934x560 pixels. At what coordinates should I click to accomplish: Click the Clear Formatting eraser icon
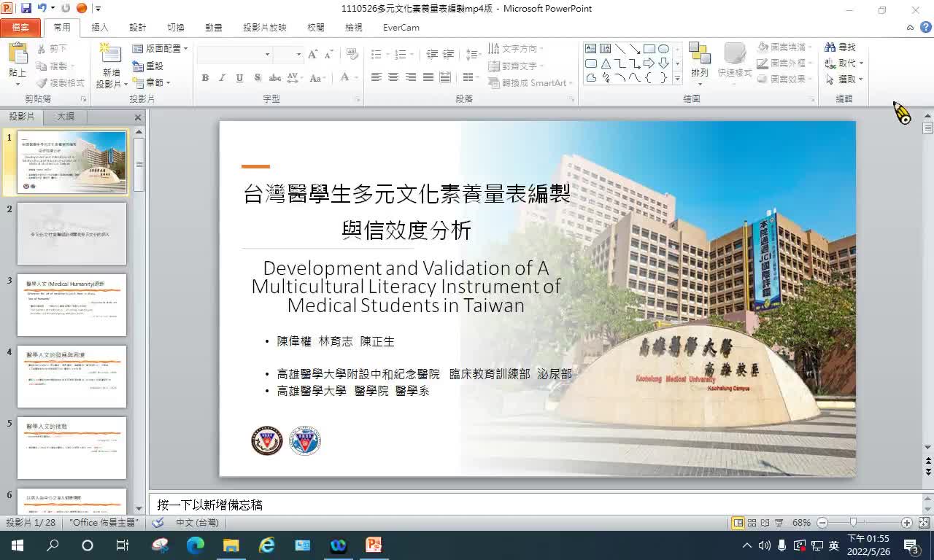(x=352, y=55)
